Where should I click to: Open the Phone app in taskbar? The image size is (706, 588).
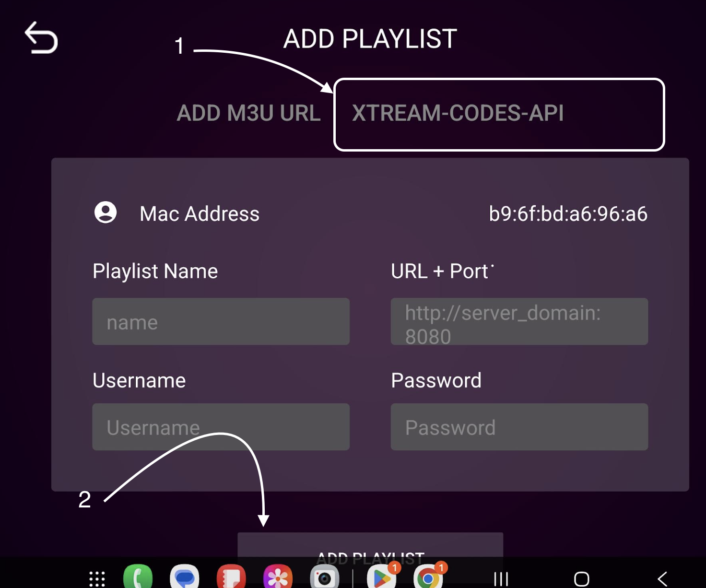coord(138,577)
